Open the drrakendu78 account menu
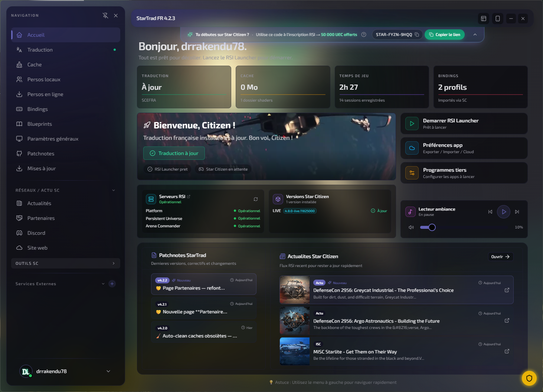The height and width of the screenshot is (392, 543). [66, 371]
